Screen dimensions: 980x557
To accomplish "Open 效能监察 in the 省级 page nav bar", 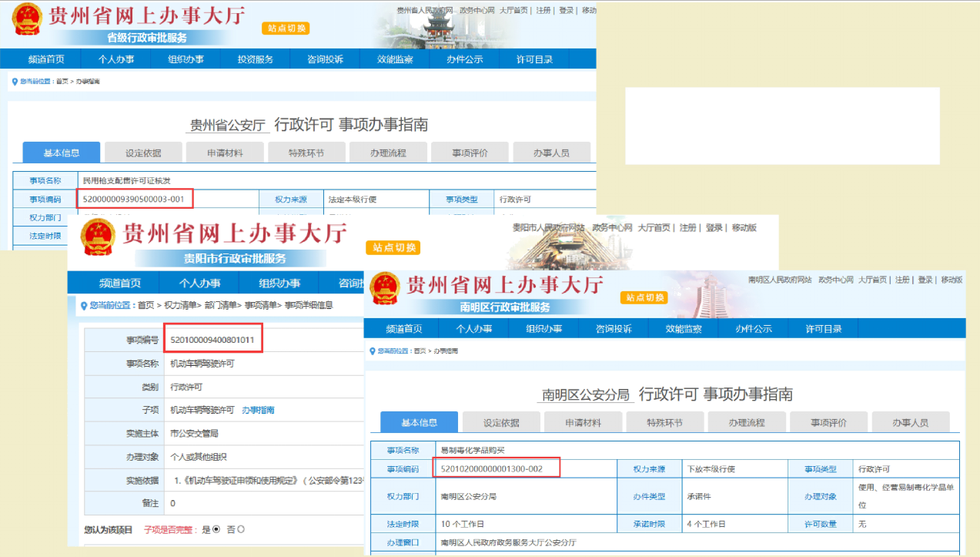I will 395,59.
